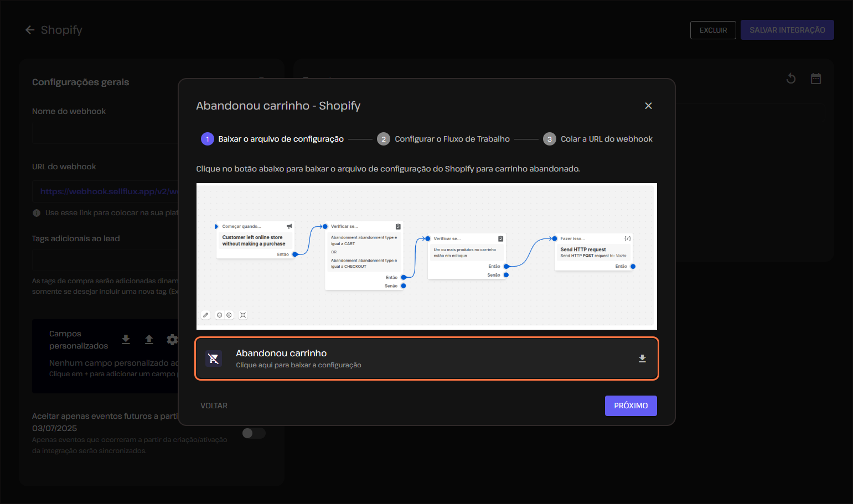Click 'Customer left online store' node text
The height and width of the screenshot is (504, 853).
(254, 240)
